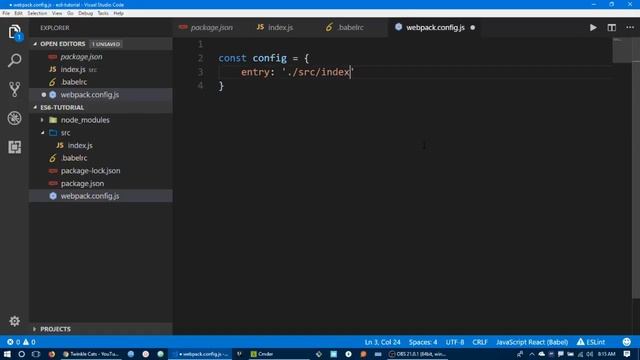Click the 1 Unsaved badge
The height and width of the screenshot is (360, 640).
pyautogui.click(x=106, y=44)
